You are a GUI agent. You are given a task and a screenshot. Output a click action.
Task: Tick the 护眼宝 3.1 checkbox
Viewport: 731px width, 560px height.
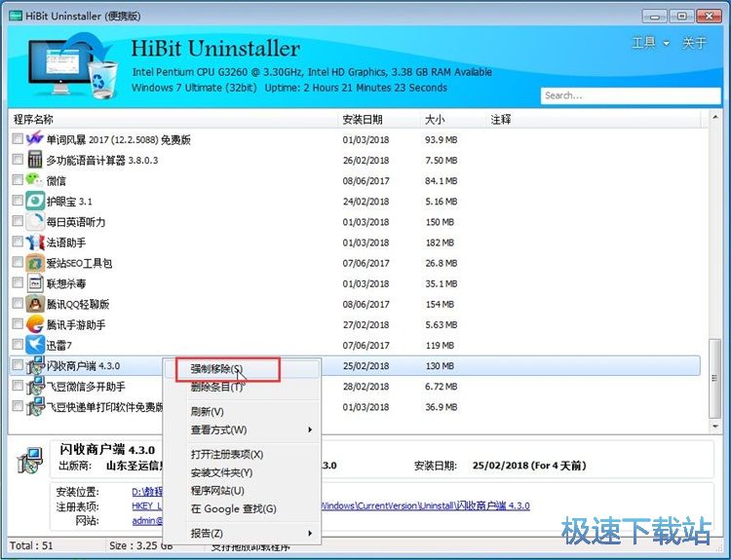18,201
